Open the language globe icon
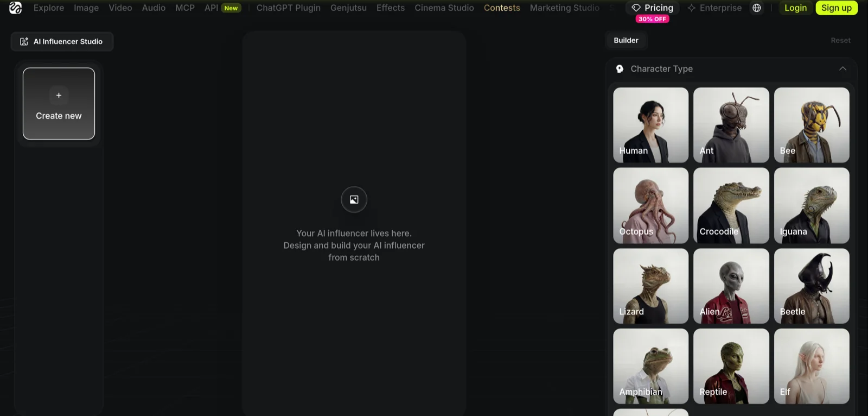This screenshot has height=416, width=868. coord(757,8)
